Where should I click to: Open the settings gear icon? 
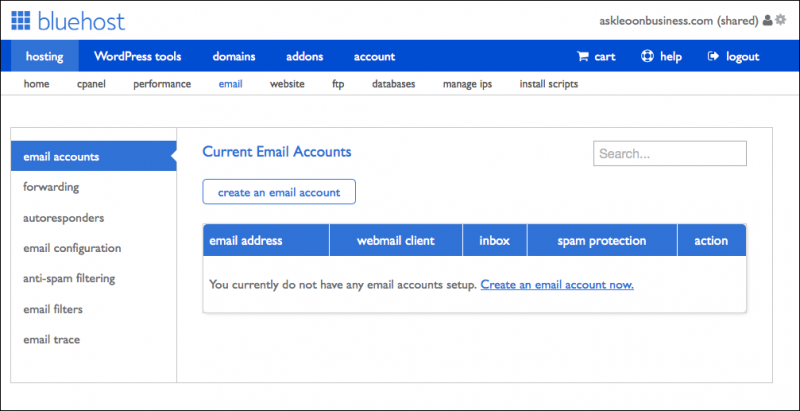781,20
